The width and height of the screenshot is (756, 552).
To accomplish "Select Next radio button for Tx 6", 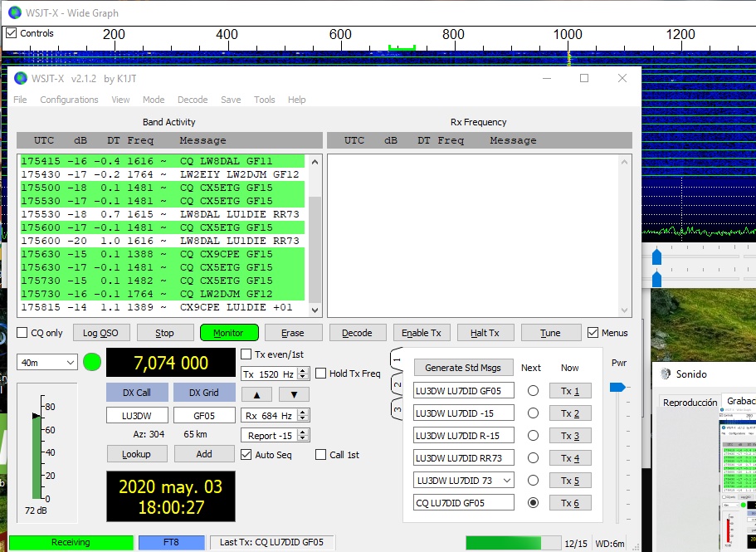I will pos(533,503).
